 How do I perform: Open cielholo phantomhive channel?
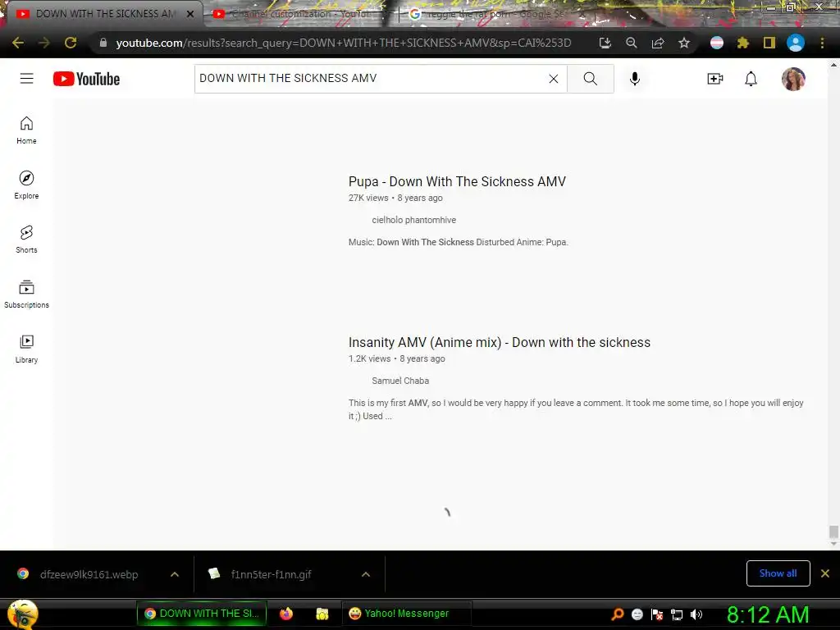click(x=413, y=220)
